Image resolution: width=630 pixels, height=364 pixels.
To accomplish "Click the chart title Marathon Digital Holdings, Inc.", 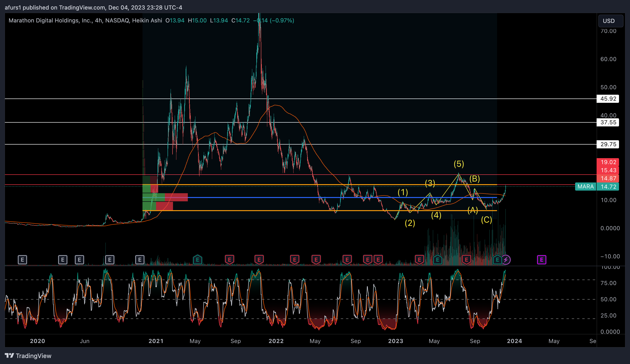I will point(51,21).
